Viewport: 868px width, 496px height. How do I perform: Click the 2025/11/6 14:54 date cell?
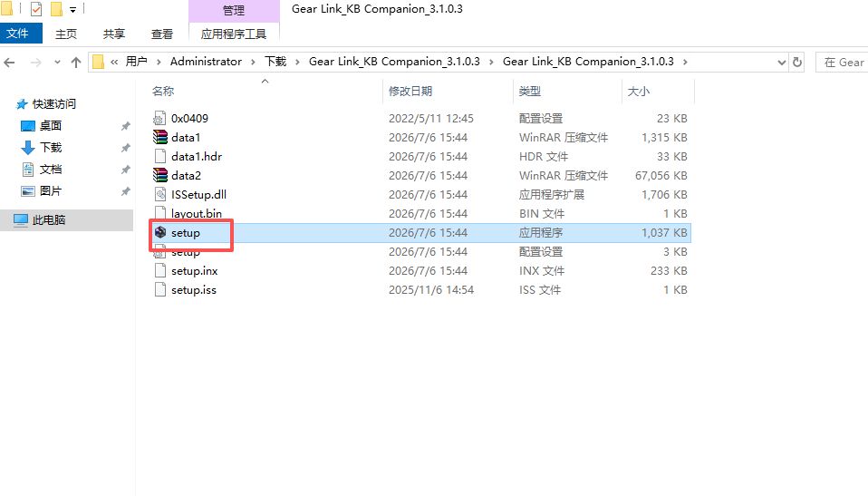(431, 290)
